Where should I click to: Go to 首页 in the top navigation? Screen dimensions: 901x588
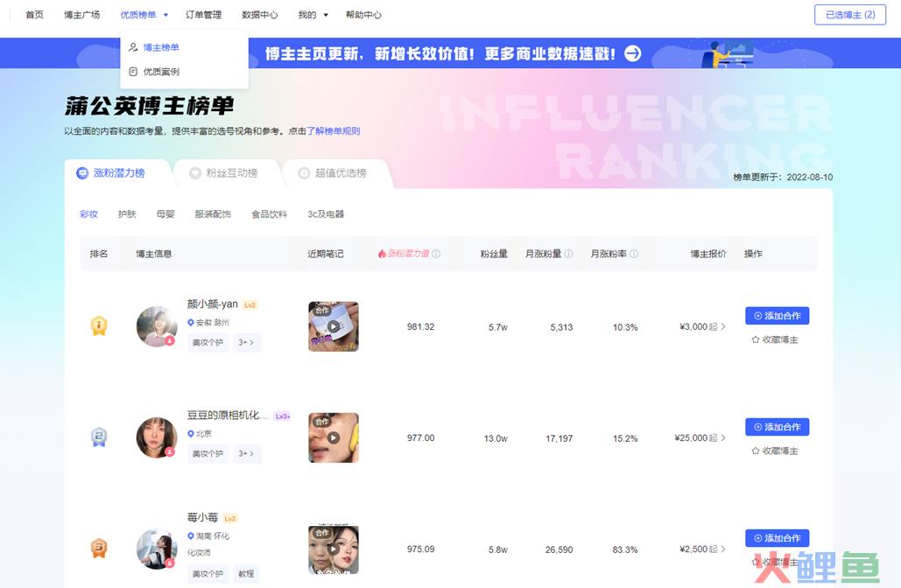[34, 15]
